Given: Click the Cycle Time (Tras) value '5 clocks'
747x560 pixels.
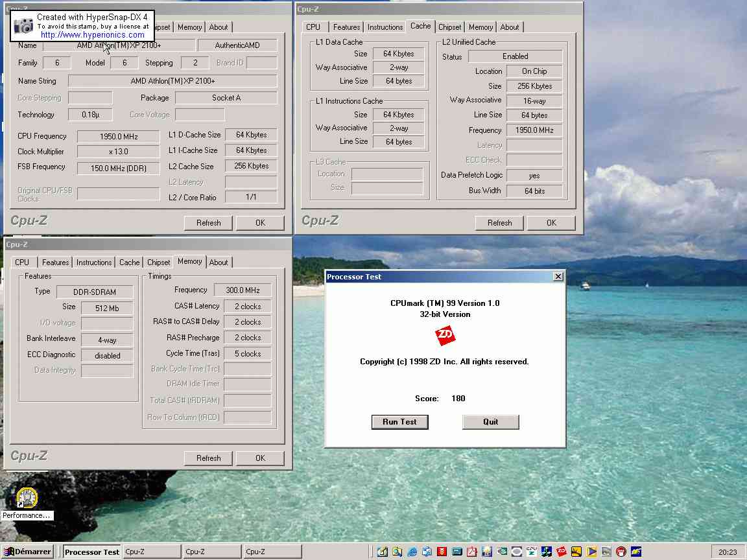Looking at the screenshot, I should click(x=248, y=354).
